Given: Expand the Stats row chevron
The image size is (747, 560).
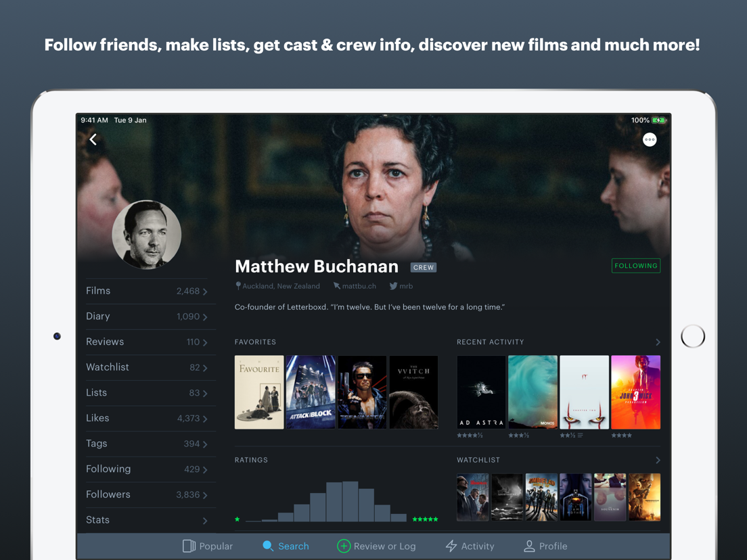Looking at the screenshot, I should [205, 521].
